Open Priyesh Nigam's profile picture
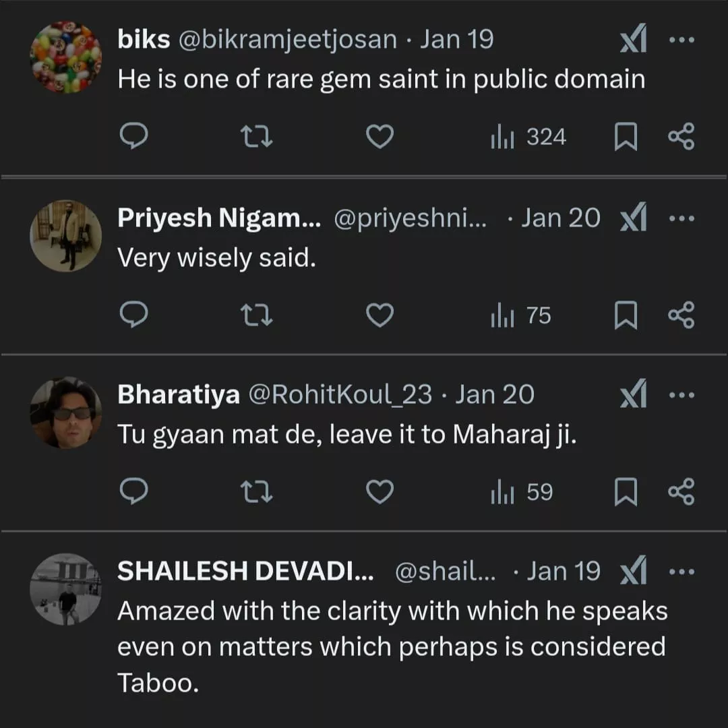This screenshot has height=728, width=728. point(65,236)
